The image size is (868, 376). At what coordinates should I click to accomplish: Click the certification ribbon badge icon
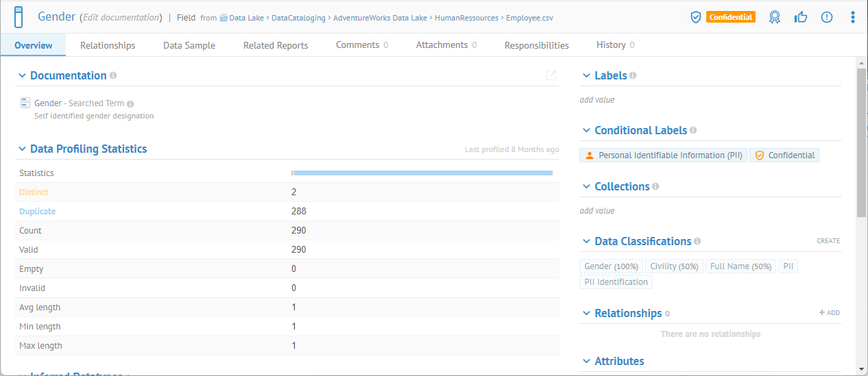tap(775, 17)
